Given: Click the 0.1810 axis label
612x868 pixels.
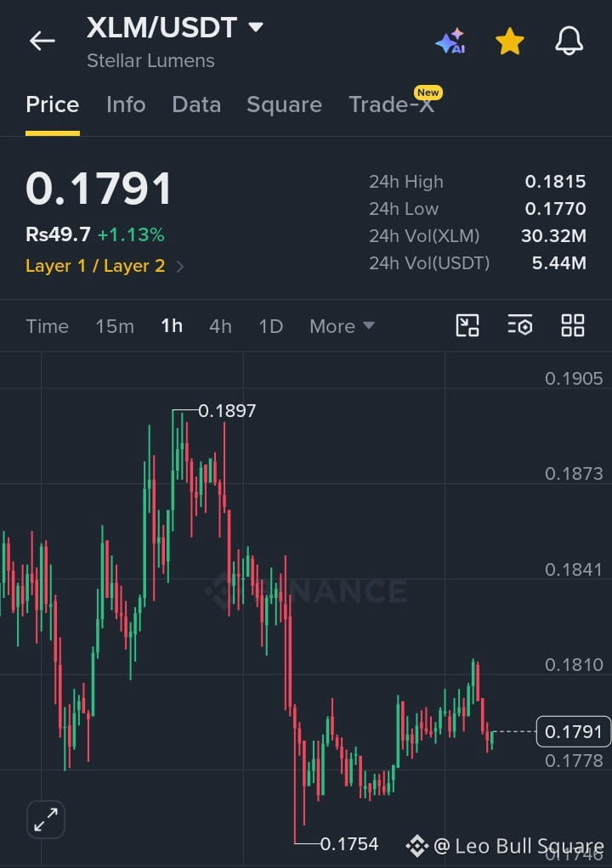Looking at the screenshot, I should 574,665.
